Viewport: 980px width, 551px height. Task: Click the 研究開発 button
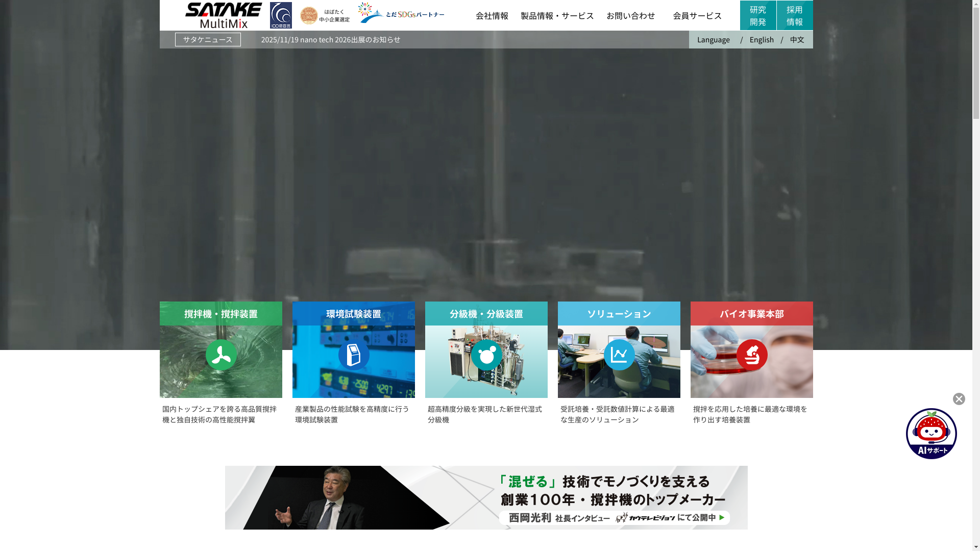point(758,15)
